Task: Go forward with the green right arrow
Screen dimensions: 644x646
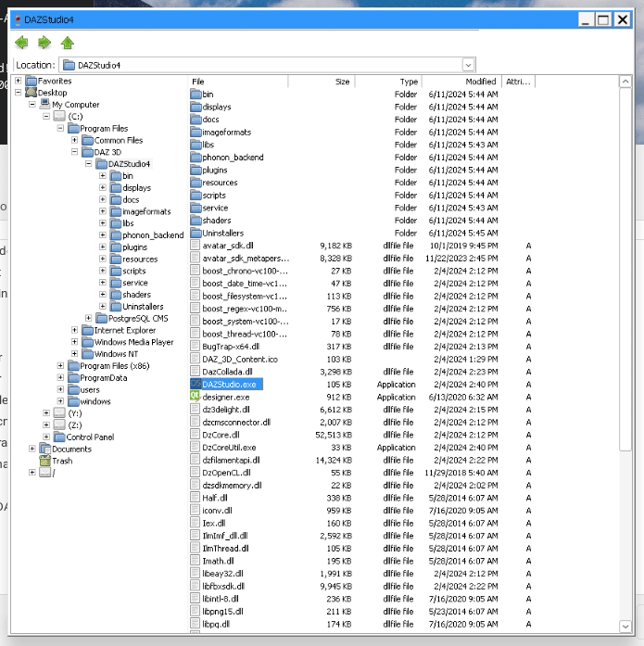Action: tap(44, 43)
